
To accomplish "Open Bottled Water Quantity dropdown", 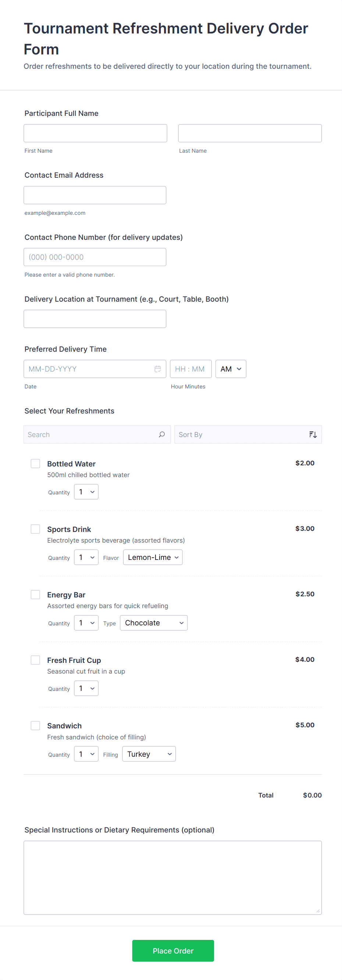I will (x=86, y=491).
